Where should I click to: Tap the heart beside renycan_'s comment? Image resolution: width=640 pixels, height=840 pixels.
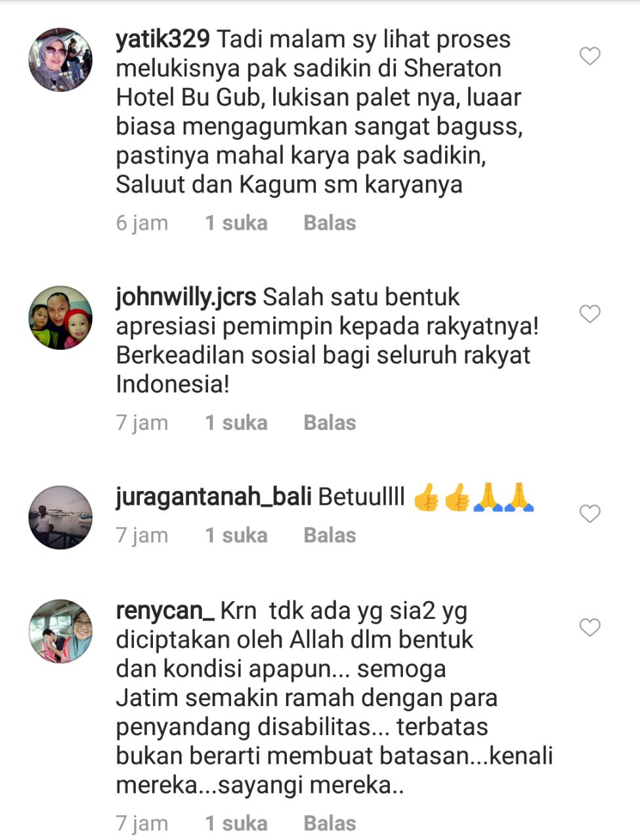(590, 627)
